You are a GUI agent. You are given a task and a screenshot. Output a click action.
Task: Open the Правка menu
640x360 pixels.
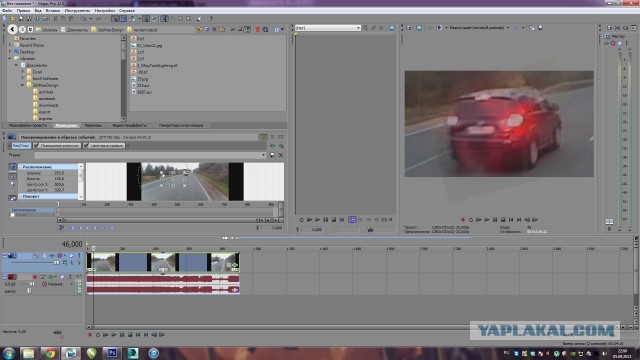click(x=23, y=11)
